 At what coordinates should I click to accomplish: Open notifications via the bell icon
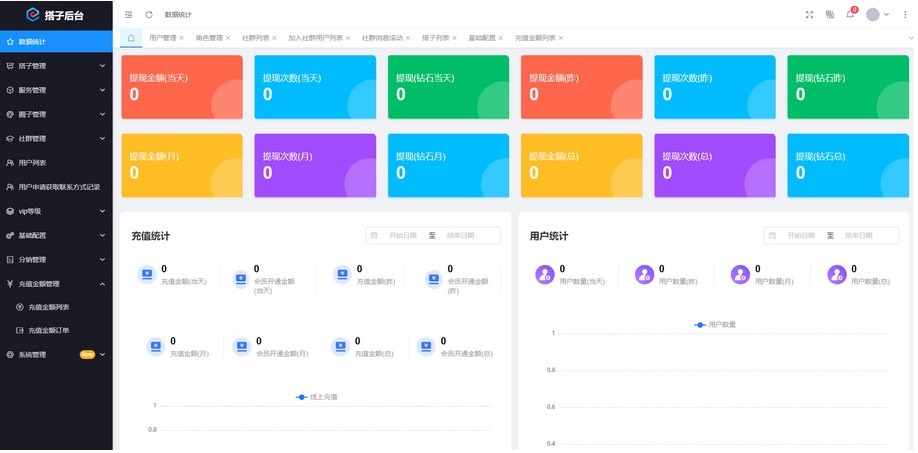point(850,15)
